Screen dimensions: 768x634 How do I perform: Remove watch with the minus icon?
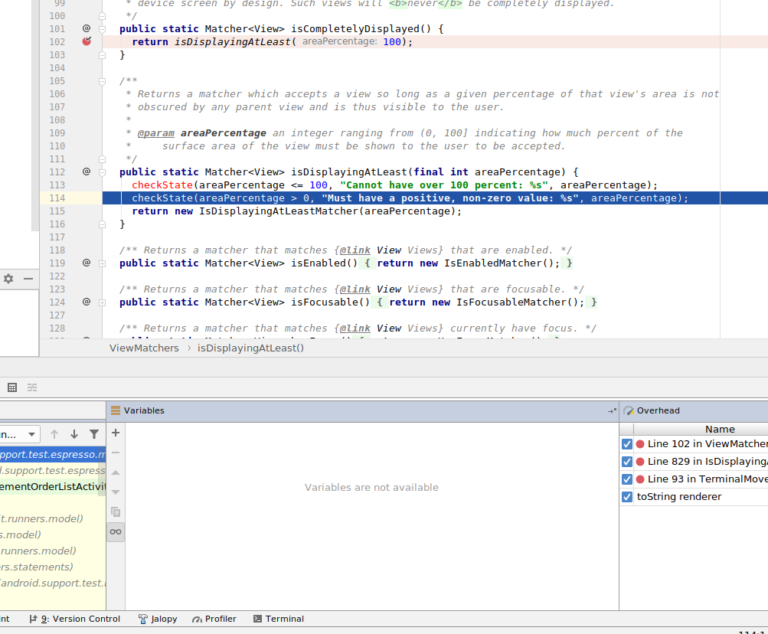tap(116, 453)
